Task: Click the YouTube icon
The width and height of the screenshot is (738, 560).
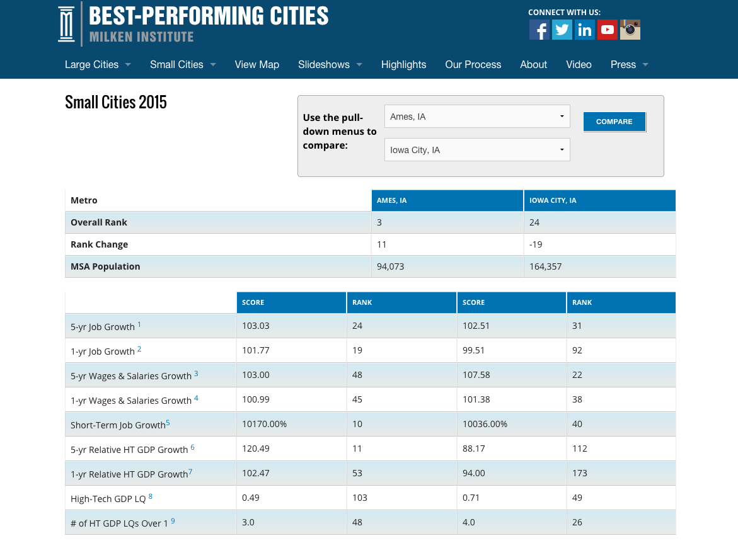Action: [x=608, y=30]
